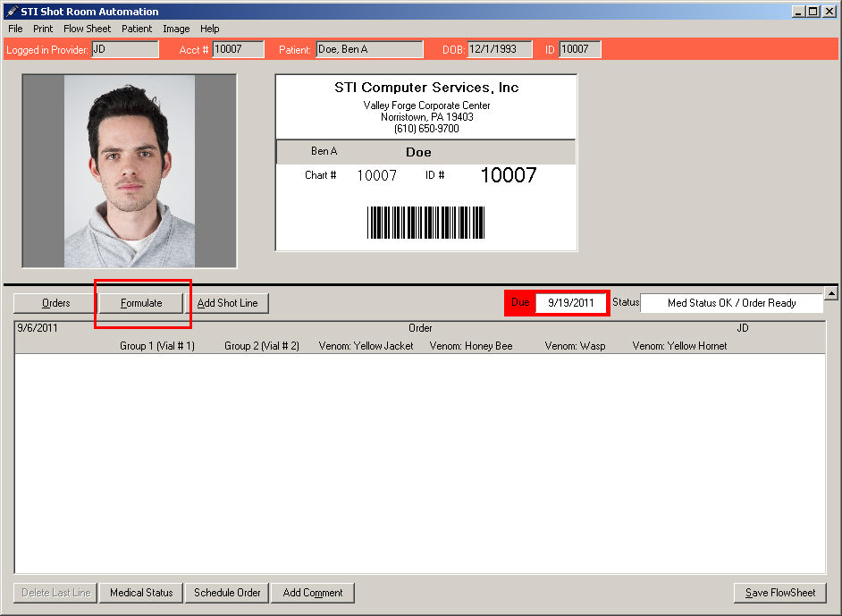Click the Patient name field

pos(369,49)
